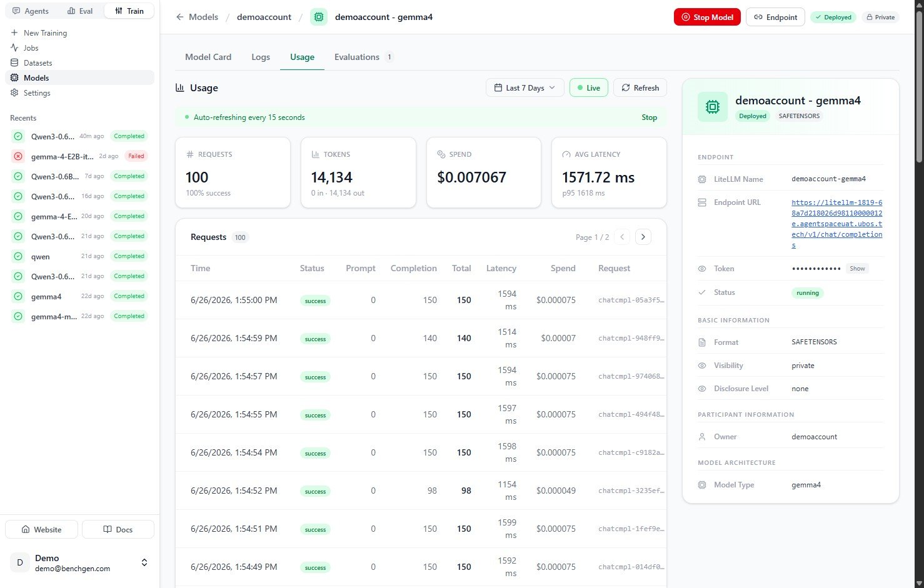This screenshot has width=924, height=588.
Task: Click the Deployed status badge in header
Action: (x=833, y=17)
